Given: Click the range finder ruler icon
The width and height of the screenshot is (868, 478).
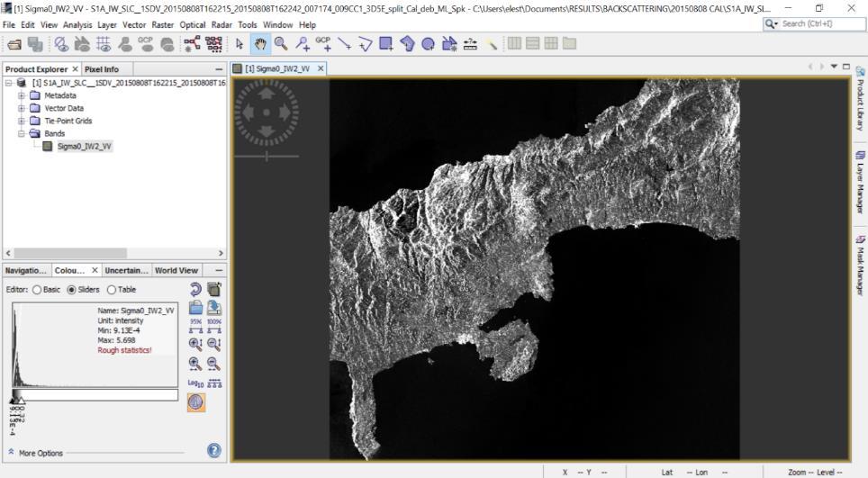Looking at the screenshot, I should (x=471, y=44).
